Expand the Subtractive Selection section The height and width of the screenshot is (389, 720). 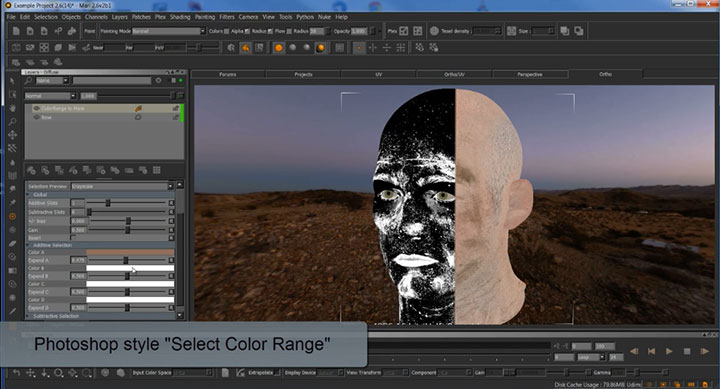(x=28, y=316)
